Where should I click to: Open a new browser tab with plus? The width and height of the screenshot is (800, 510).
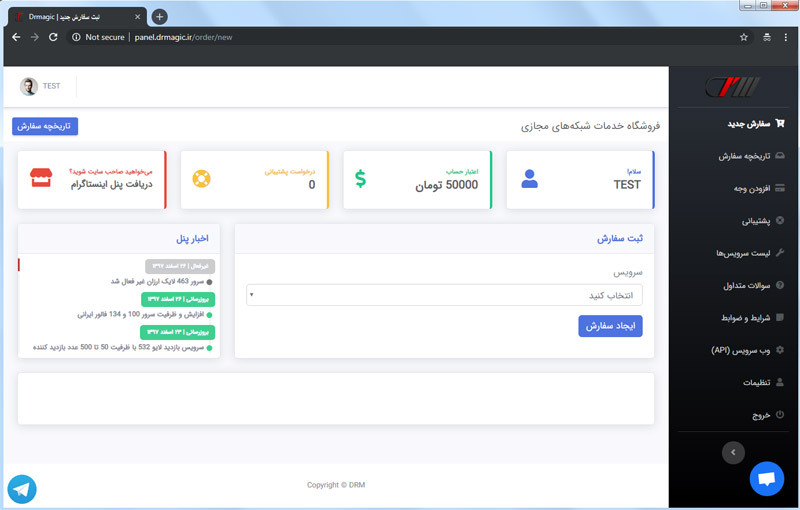point(159,17)
